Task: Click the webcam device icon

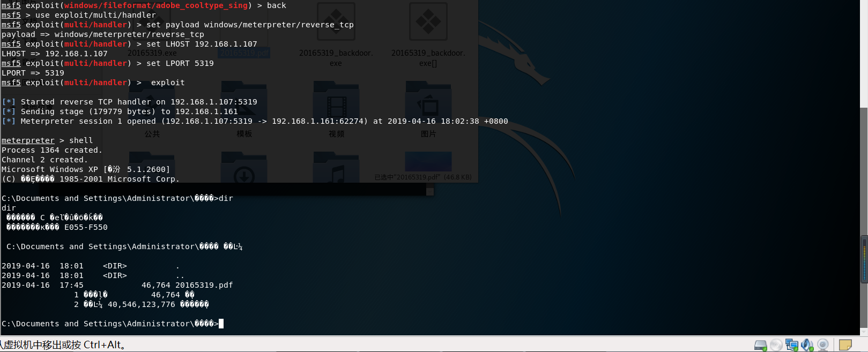Action: click(823, 345)
